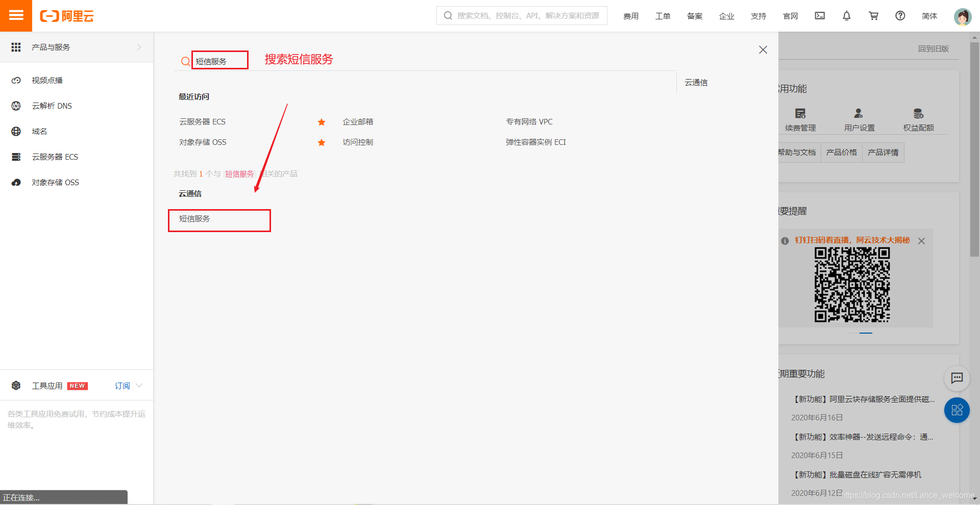Open the blue quick-apps floating button
The height and width of the screenshot is (505, 980).
[x=957, y=410]
